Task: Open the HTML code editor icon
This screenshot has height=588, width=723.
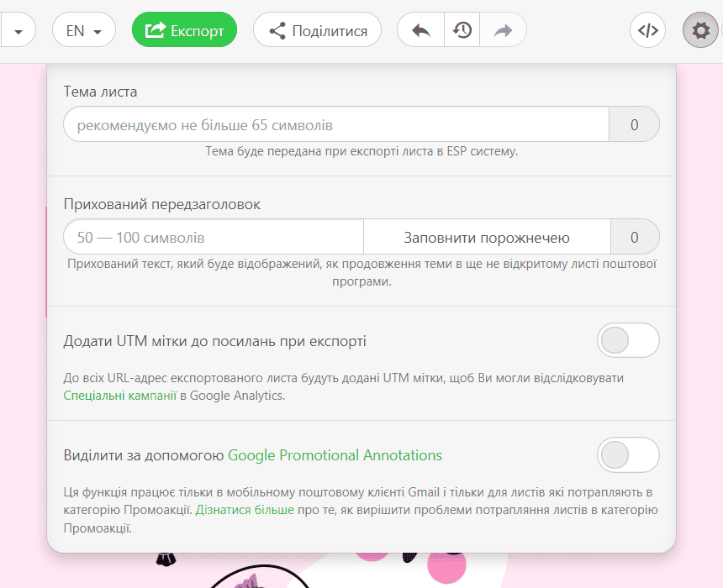Action: coord(647,31)
